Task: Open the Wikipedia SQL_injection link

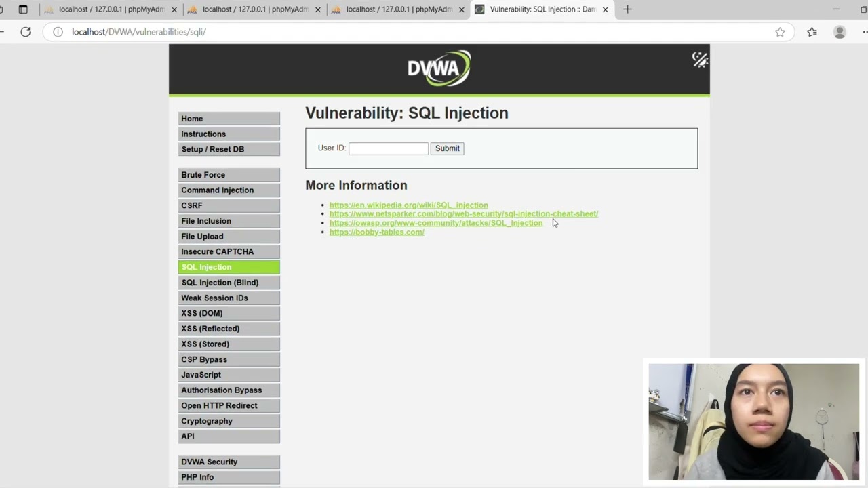Action: (x=408, y=205)
